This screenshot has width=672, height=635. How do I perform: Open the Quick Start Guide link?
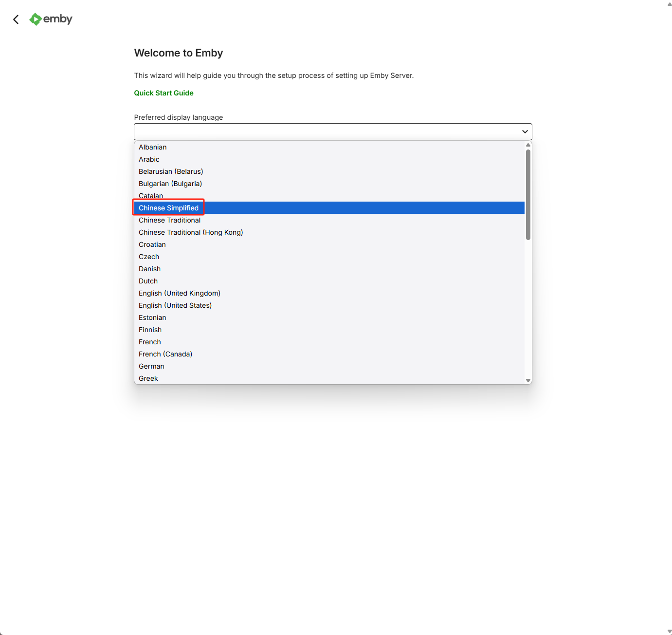(163, 93)
